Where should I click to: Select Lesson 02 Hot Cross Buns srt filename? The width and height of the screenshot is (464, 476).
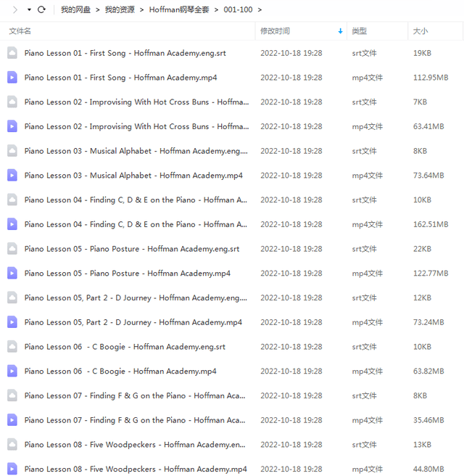point(136,102)
